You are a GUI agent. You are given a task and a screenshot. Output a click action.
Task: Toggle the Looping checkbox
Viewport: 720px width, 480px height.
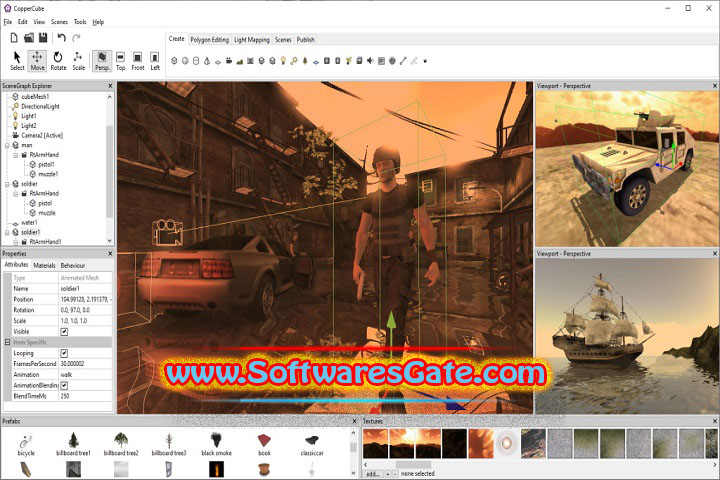coord(64,353)
